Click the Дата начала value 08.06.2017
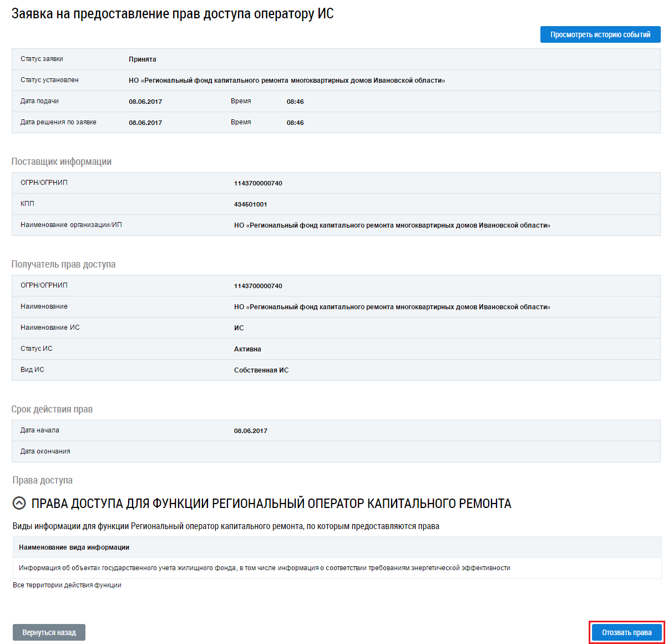Viewport: 668px width, 644px height. (250, 431)
